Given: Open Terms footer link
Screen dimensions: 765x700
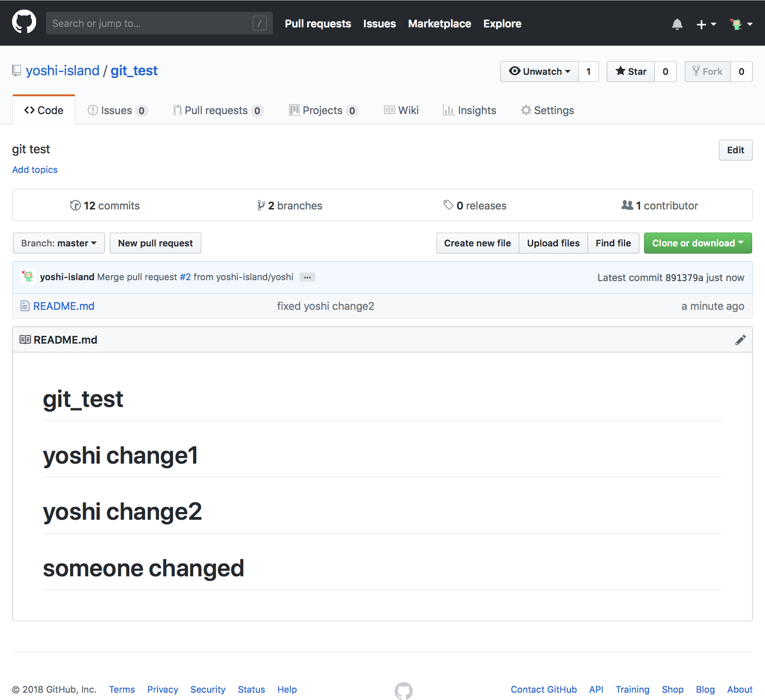Looking at the screenshot, I should (122, 690).
